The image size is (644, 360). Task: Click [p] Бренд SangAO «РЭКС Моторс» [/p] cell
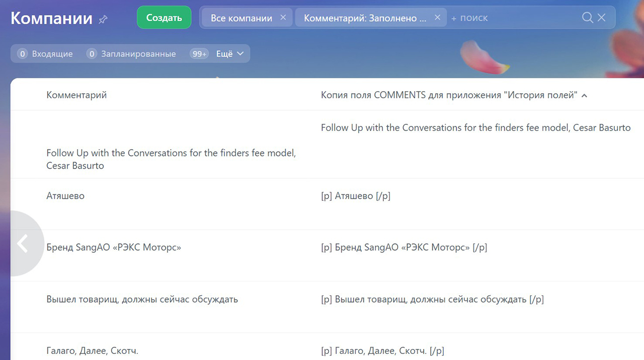pyautogui.click(x=404, y=247)
